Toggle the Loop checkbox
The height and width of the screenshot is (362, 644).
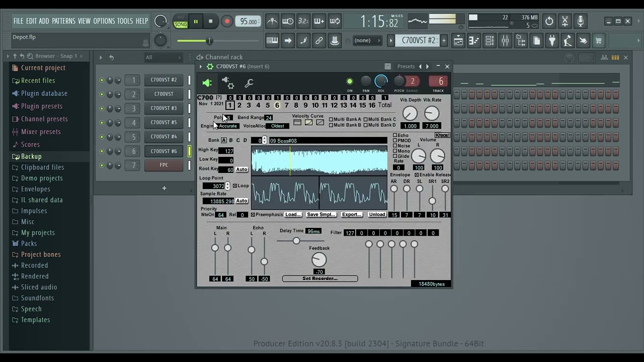[234, 186]
